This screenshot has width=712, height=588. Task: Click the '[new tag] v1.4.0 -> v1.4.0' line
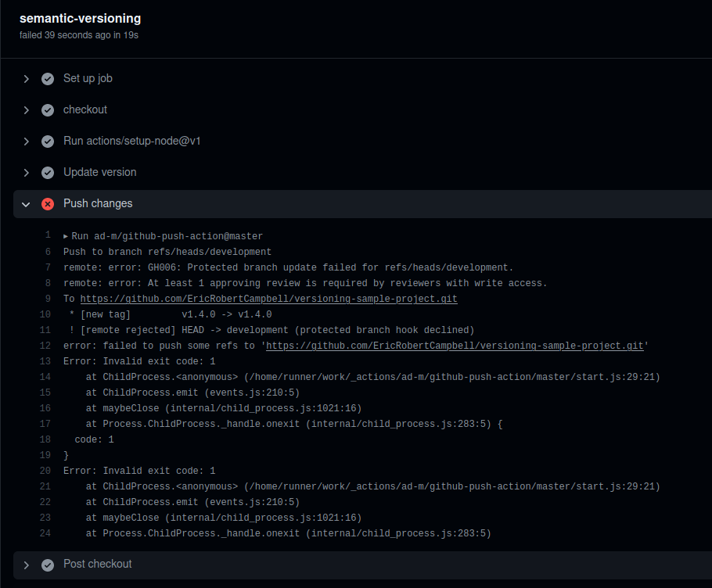click(x=171, y=314)
